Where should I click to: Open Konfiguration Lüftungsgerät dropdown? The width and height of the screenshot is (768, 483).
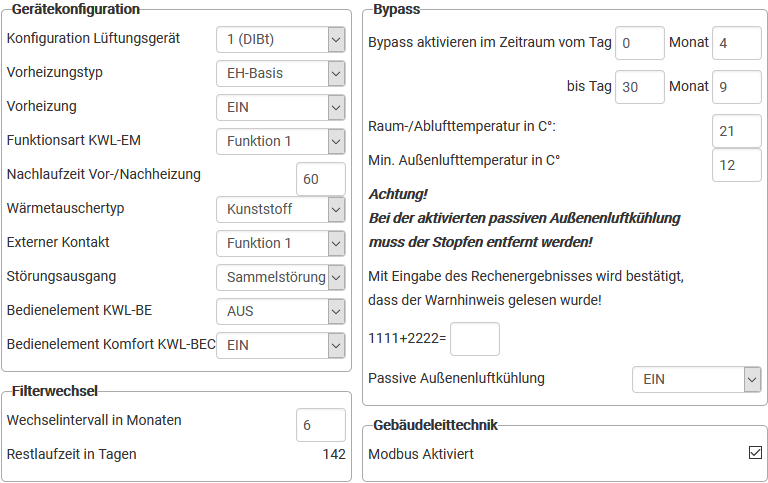point(281,39)
